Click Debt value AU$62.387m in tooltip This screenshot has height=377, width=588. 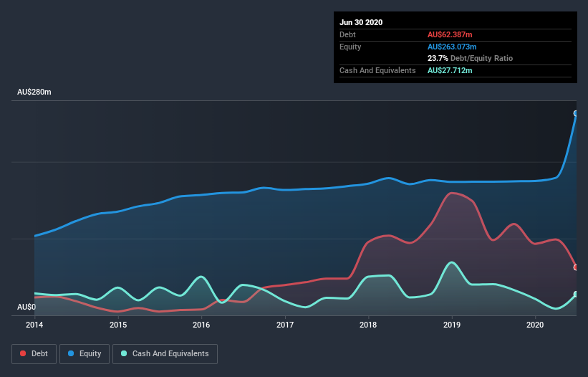pyautogui.click(x=450, y=34)
